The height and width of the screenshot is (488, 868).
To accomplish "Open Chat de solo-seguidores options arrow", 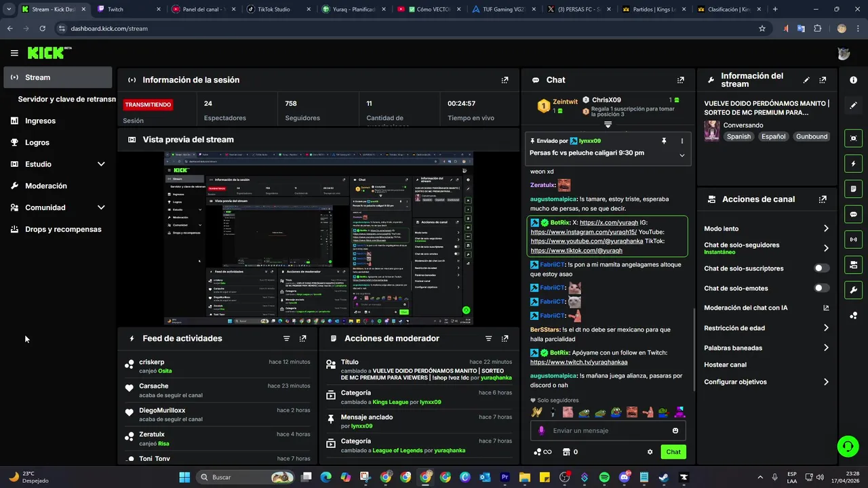I will (826, 248).
